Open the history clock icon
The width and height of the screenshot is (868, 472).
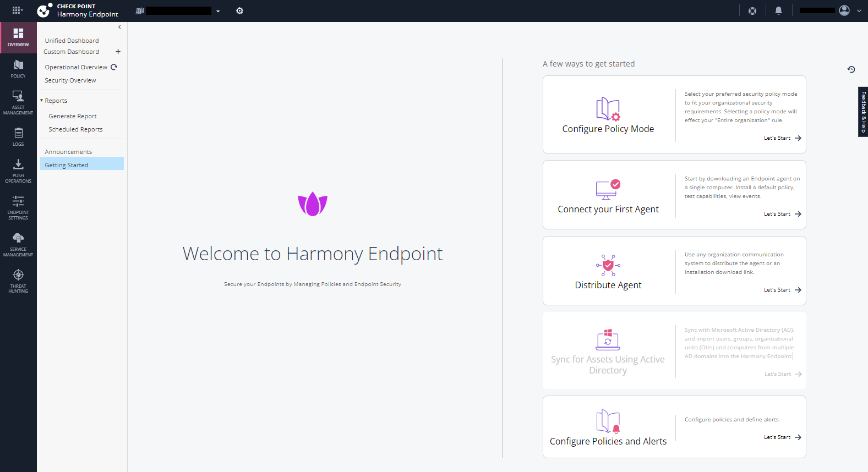pyautogui.click(x=851, y=69)
